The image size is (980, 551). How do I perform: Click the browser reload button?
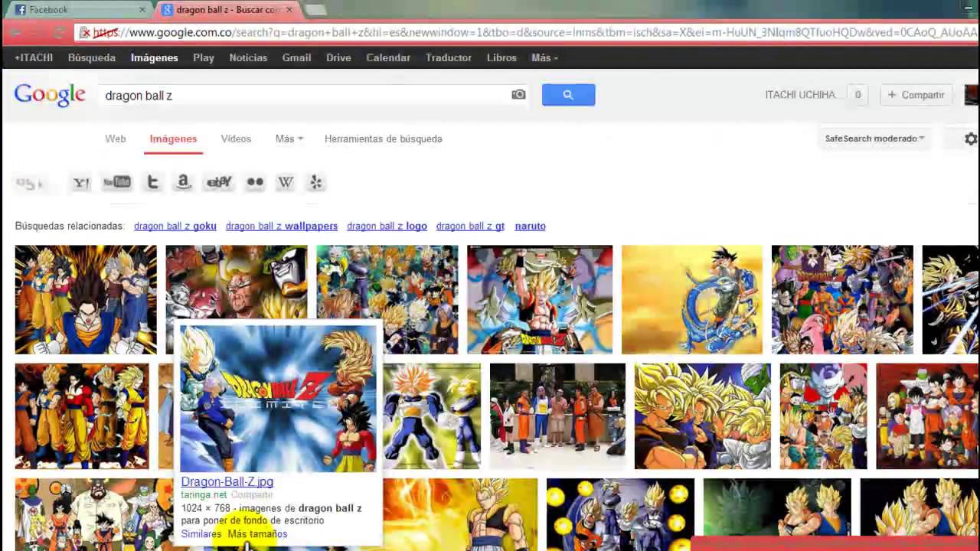pos(59,33)
